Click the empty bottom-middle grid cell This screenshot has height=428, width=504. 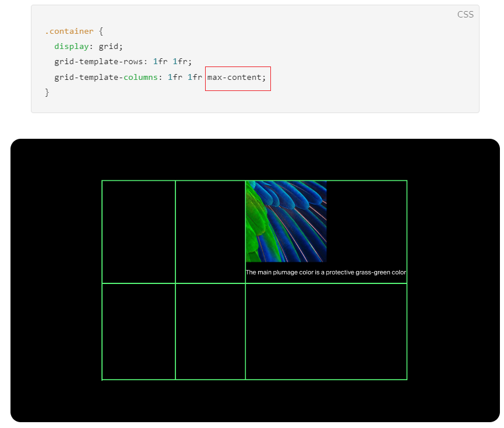tap(210, 331)
